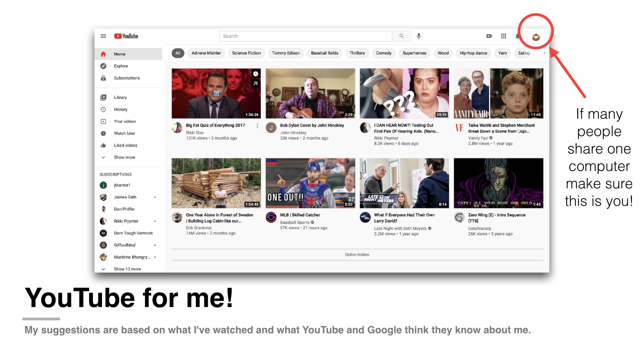Select the Baseball fields chip
The width and height of the screenshot is (644, 362).
point(325,53)
